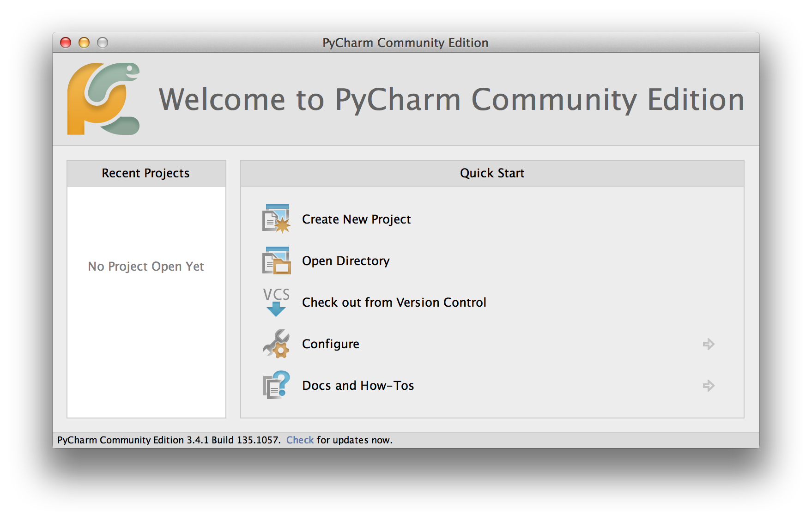Choose the Open Directory text
Image resolution: width=812 pixels, height=521 pixels.
tap(345, 261)
